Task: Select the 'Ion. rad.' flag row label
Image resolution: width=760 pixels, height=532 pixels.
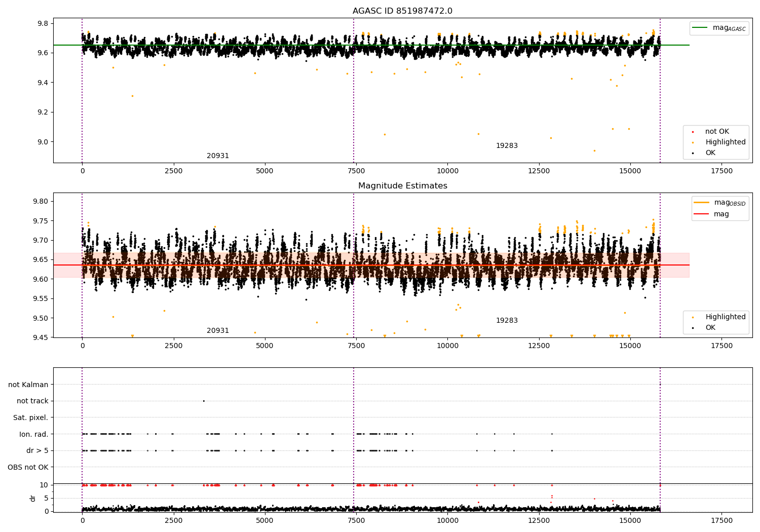Action: (x=33, y=434)
